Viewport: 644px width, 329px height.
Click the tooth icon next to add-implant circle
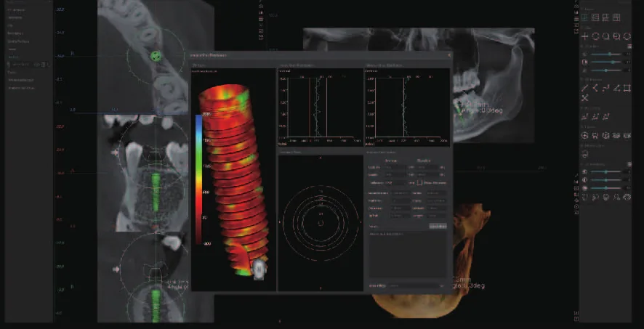click(x=595, y=135)
